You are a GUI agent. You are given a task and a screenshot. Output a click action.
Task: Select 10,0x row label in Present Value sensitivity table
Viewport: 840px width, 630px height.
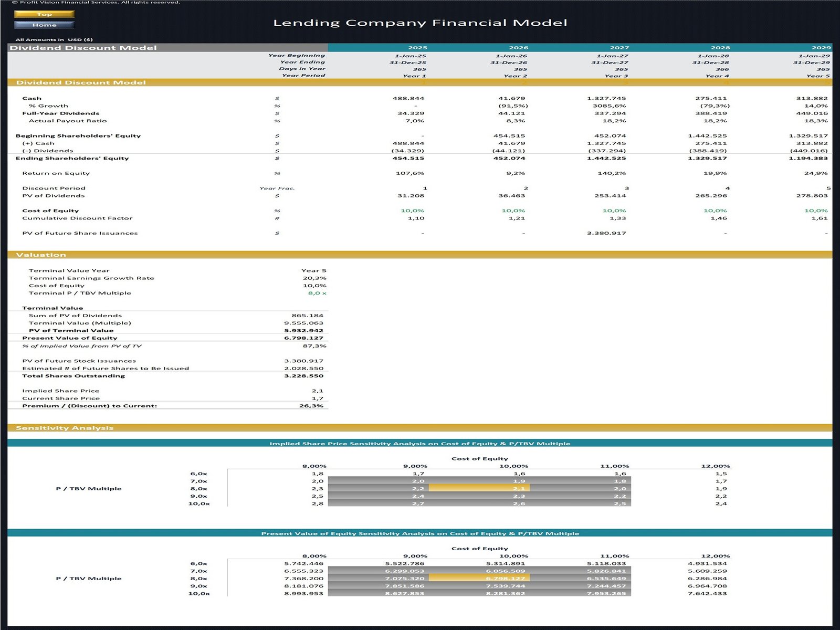[x=199, y=593]
